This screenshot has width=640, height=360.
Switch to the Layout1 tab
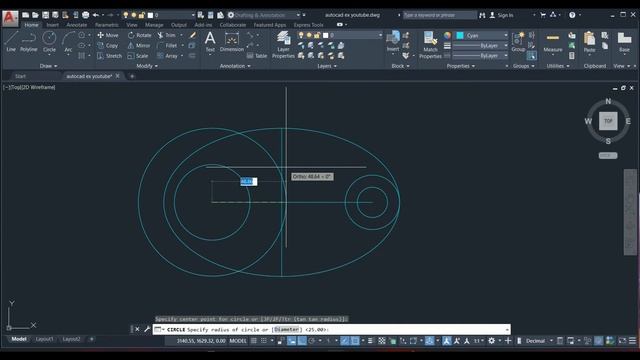point(44,339)
